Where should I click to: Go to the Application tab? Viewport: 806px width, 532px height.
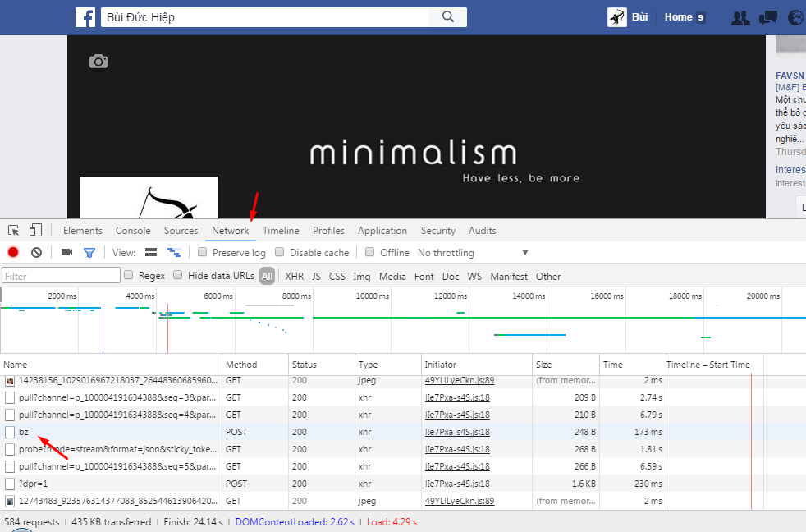[x=382, y=231]
